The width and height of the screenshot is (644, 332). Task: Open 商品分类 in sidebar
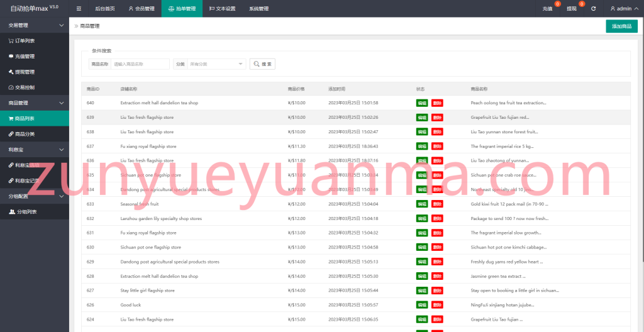(x=35, y=134)
